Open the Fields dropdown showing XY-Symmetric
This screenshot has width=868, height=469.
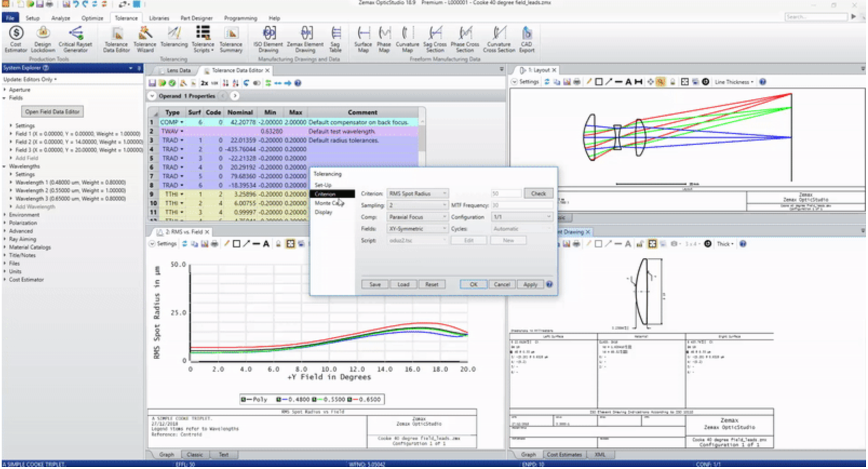click(418, 229)
